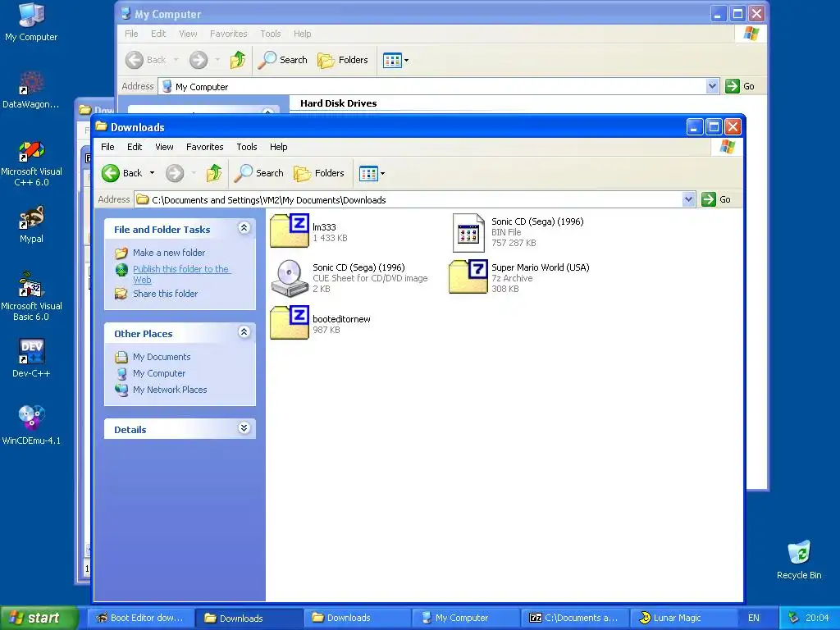Switch to Boot Editor taskbar button
This screenshot has height=630, width=840.
point(139,618)
